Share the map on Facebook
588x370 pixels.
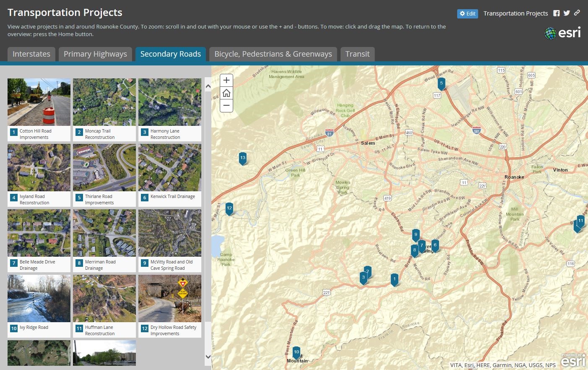(x=557, y=13)
